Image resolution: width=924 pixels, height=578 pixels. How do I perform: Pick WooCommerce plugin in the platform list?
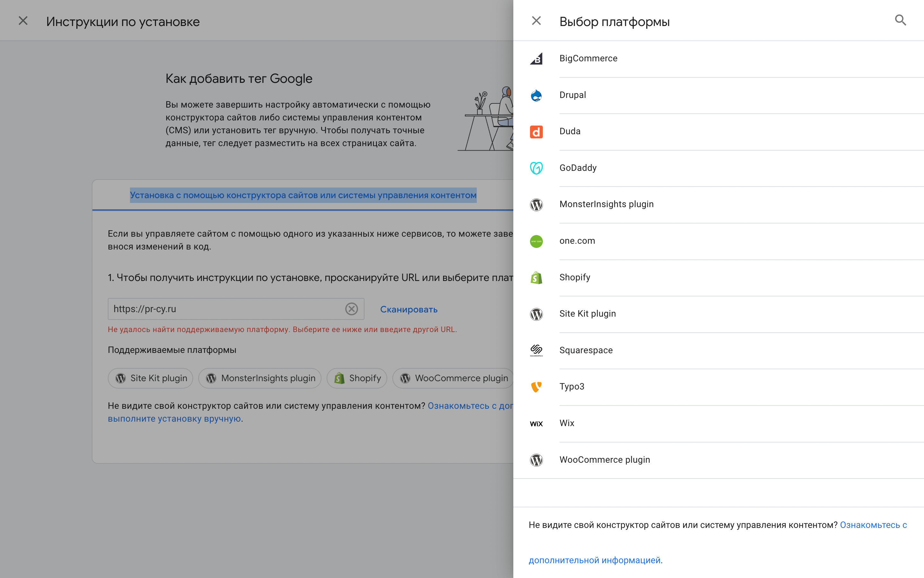(x=718, y=460)
